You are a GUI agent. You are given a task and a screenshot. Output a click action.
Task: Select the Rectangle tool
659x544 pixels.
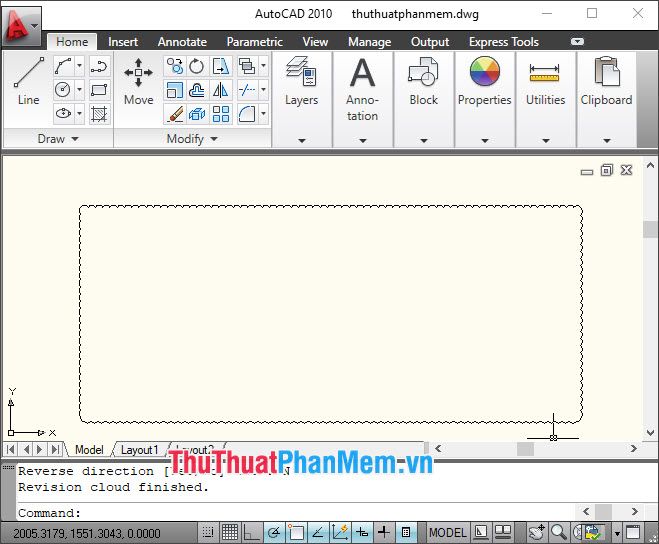coord(99,90)
